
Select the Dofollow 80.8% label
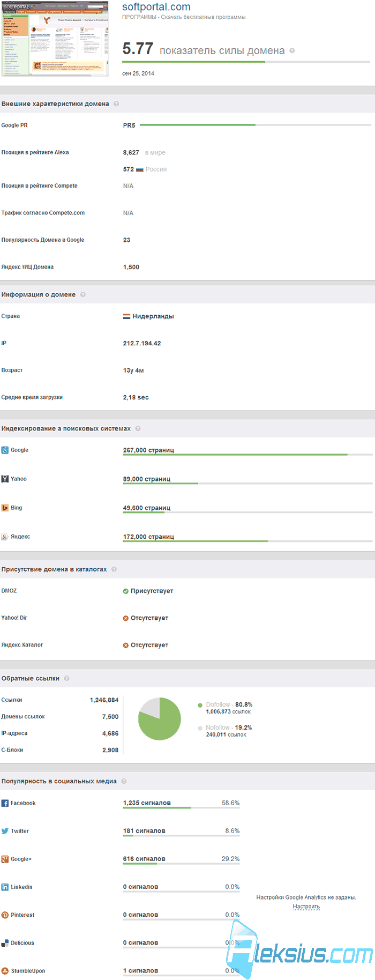[x=229, y=705]
